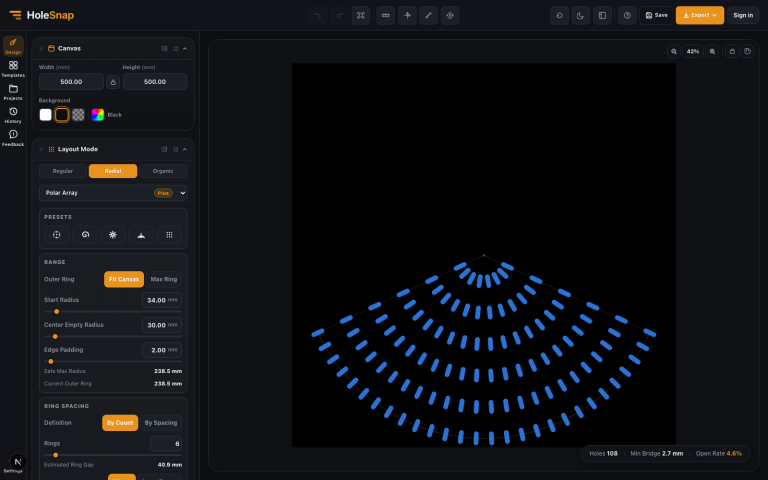
Task: Pop out the Layout Mode panel
Action: tap(176, 149)
